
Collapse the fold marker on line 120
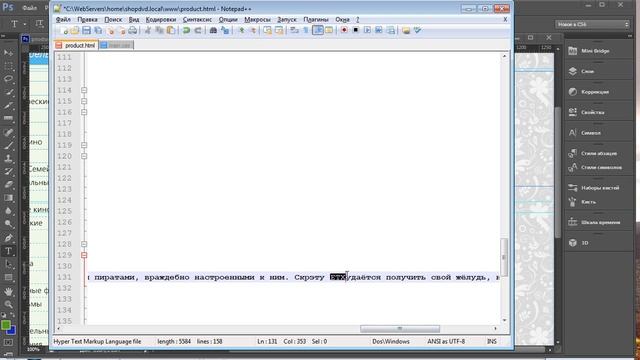[x=84, y=156]
